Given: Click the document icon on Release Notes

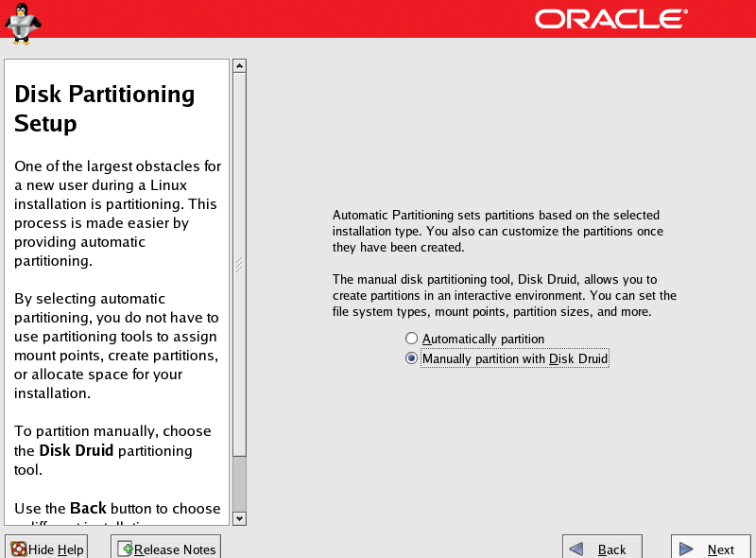Looking at the screenshot, I should click(x=125, y=549).
